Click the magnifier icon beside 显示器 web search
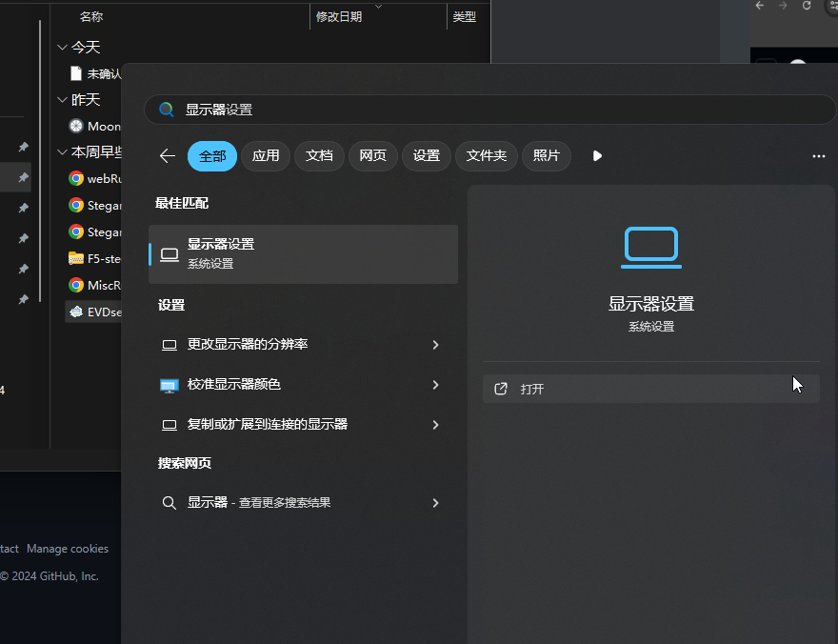838x644 pixels. click(169, 503)
